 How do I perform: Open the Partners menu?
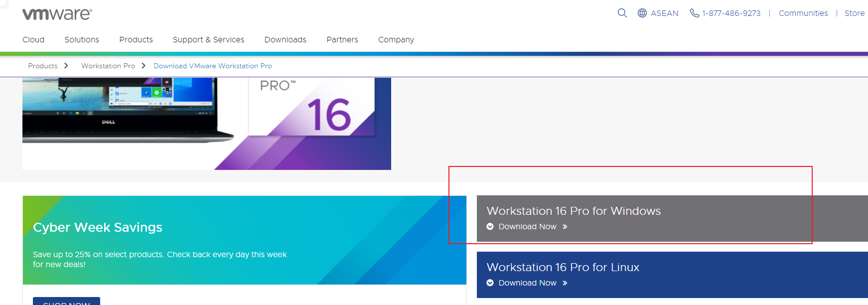pyautogui.click(x=342, y=39)
